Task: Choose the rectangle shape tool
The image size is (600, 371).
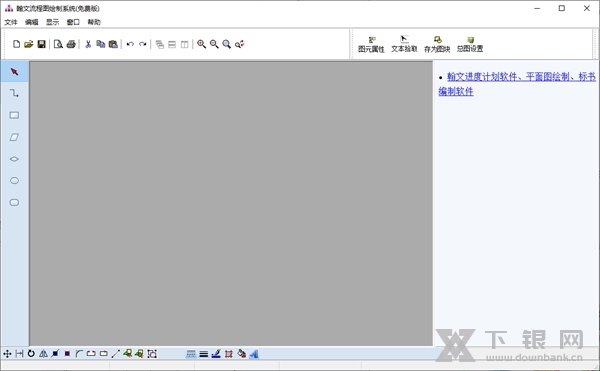Action: click(x=14, y=115)
